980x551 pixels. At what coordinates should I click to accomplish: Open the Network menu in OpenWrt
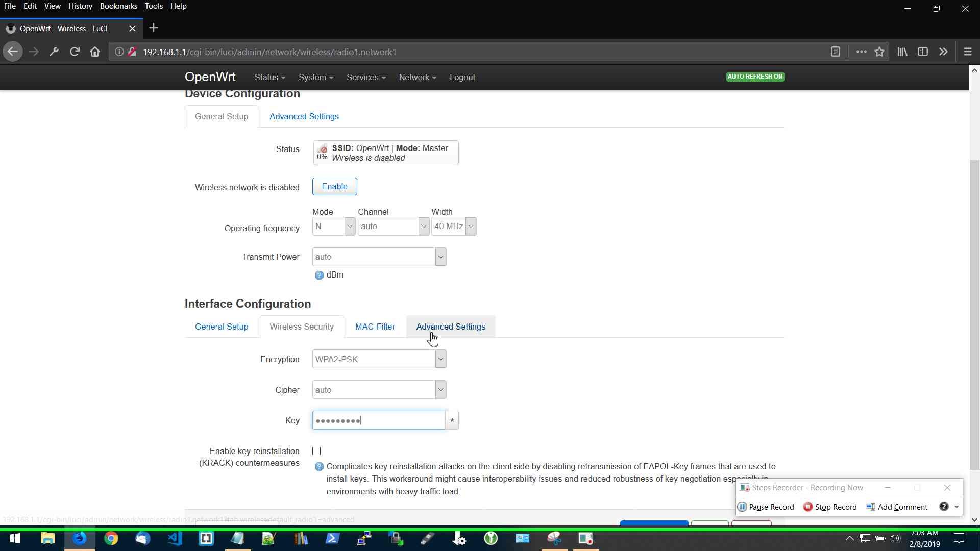(417, 77)
